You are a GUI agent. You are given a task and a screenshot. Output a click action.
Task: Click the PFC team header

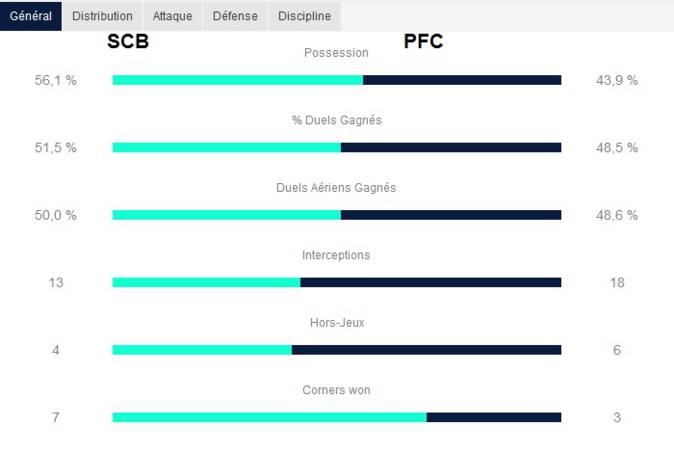[423, 42]
